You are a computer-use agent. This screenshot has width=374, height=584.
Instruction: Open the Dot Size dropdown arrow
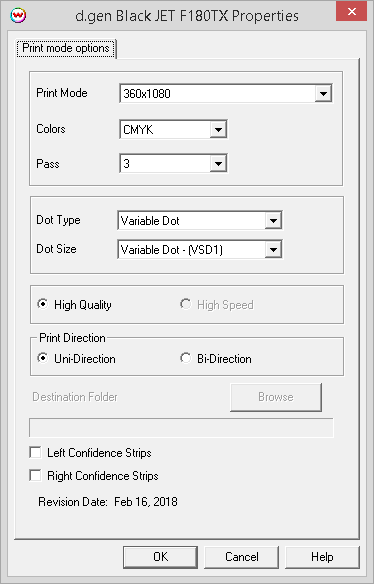[273, 249]
